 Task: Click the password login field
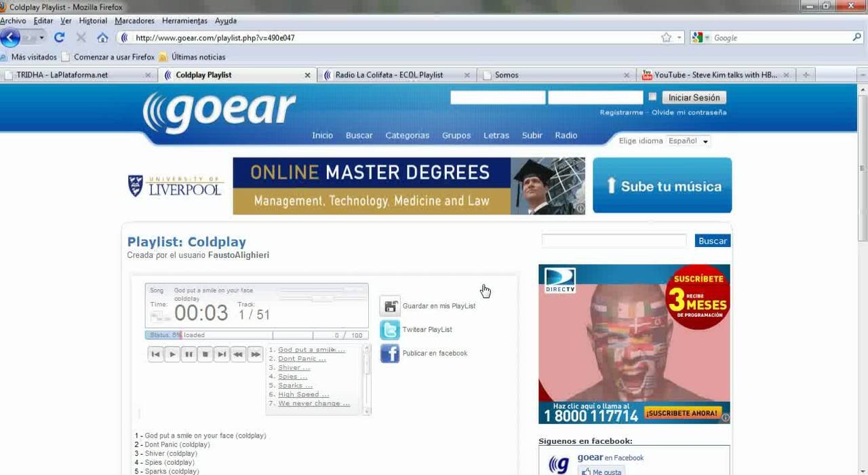595,98
